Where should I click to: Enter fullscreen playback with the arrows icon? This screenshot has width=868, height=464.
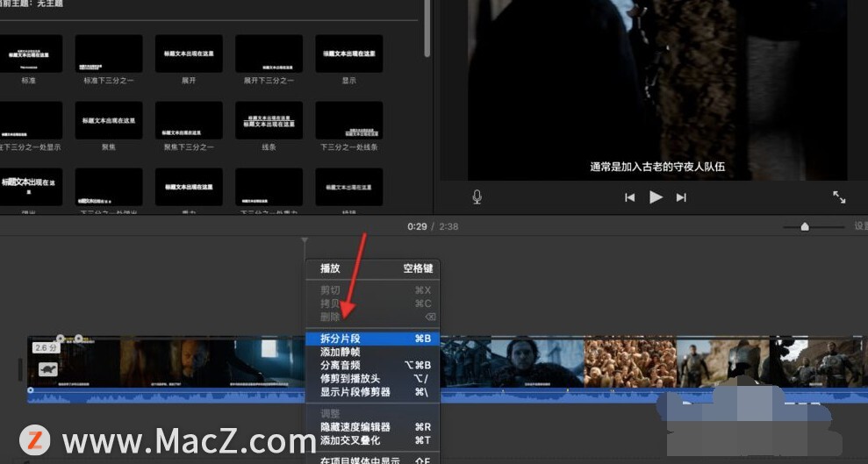839,196
